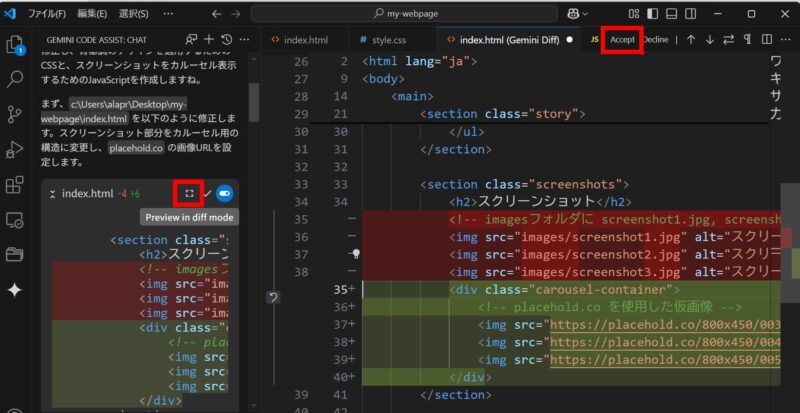This screenshot has height=413, width=800.
Task: Open the Copilot dropdown in title bar
Action: click(578, 14)
